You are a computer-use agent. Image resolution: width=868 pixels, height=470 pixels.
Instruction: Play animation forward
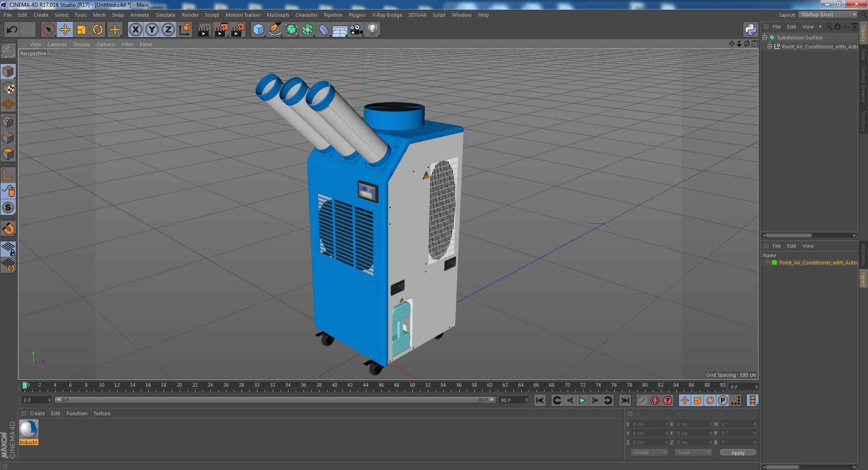582,400
